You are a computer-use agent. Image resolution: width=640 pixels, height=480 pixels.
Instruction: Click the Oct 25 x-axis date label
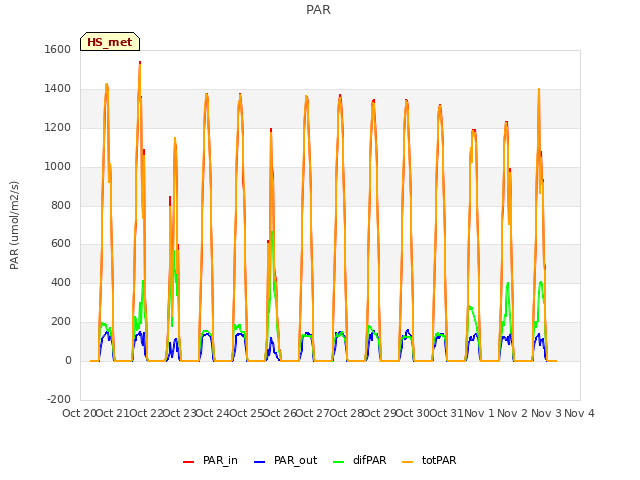tap(246, 413)
